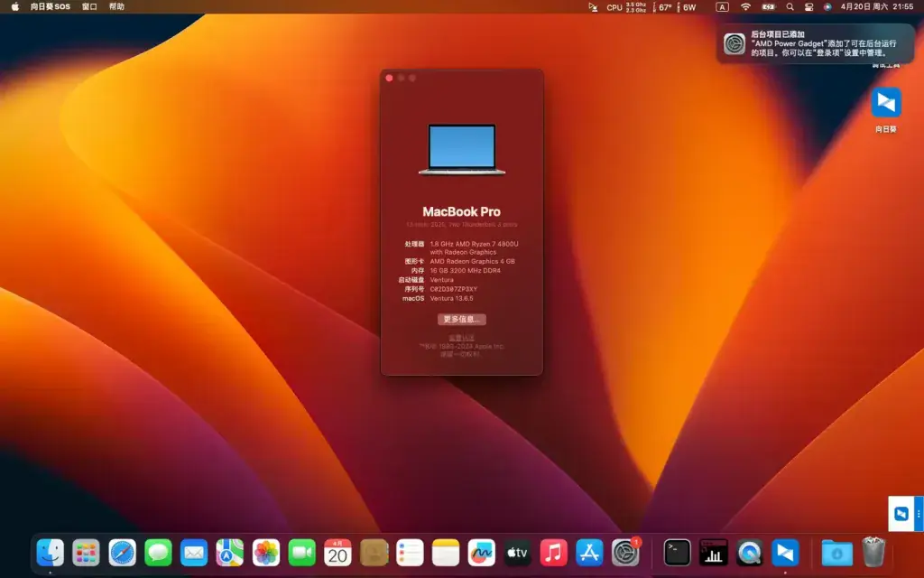Click the battery status icon
Image resolution: width=924 pixels, height=578 pixels.
[769, 7]
